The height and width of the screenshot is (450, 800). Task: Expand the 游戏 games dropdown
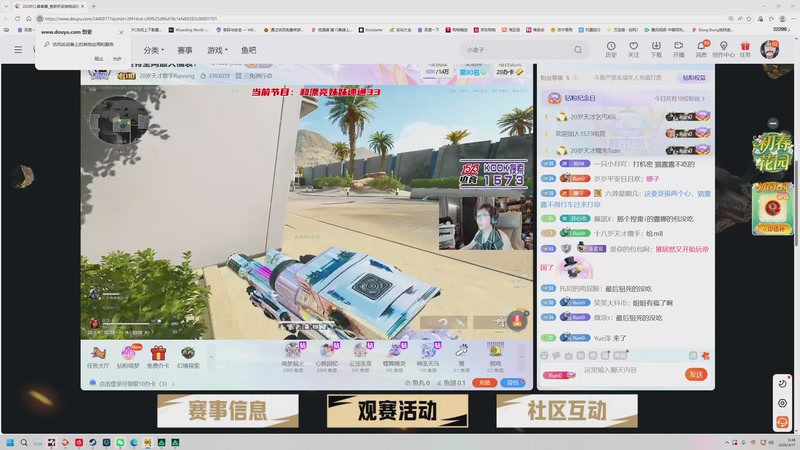(217, 50)
